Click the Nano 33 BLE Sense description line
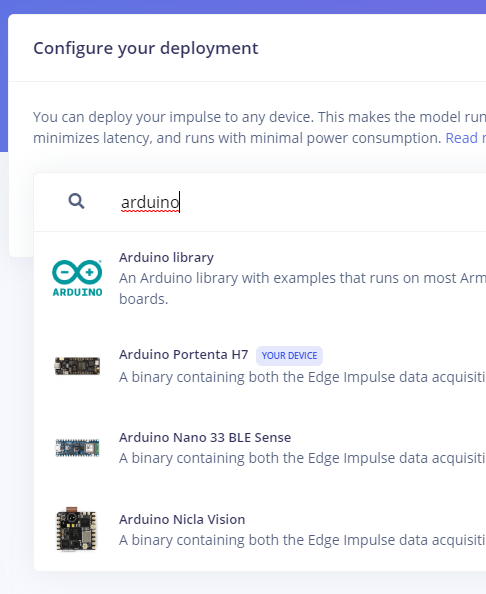 (302, 458)
